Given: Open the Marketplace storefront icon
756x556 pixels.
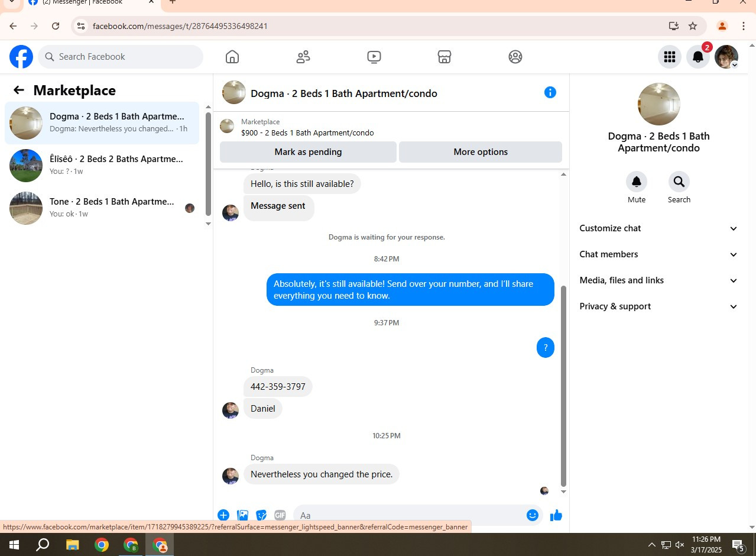Looking at the screenshot, I should coord(444,57).
